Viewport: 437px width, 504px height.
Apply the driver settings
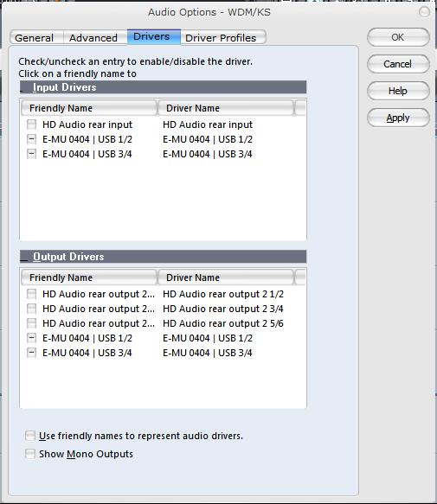(398, 118)
